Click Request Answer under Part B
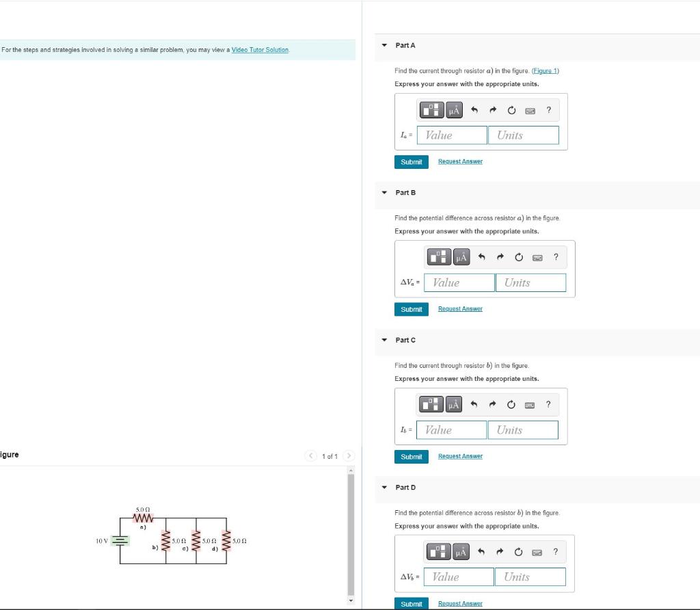The width and height of the screenshot is (700, 610). (x=459, y=308)
